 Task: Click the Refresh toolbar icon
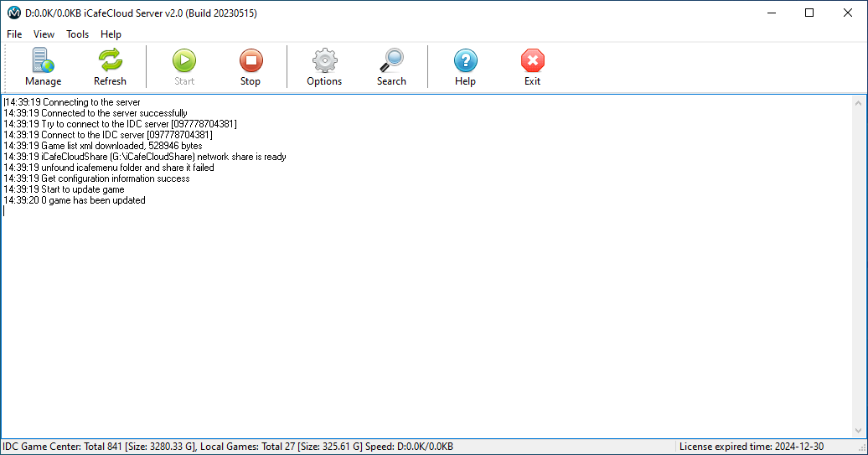(x=110, y=67)
